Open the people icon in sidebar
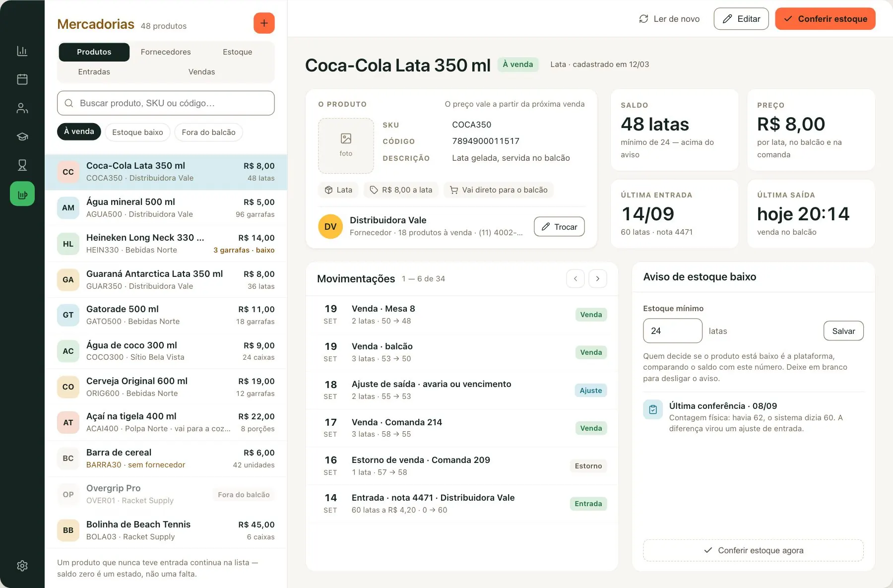 coord(22,108)
